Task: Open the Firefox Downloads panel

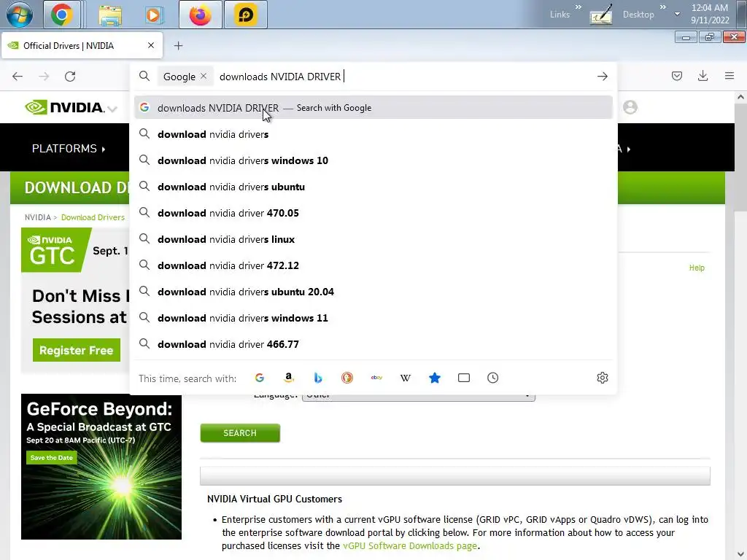Action: 703,76
